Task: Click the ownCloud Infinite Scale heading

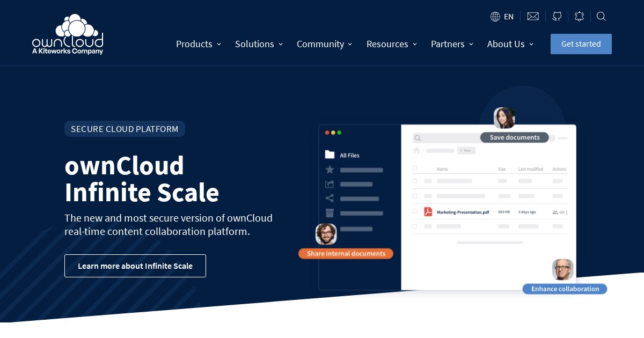Action: (142, 179)
